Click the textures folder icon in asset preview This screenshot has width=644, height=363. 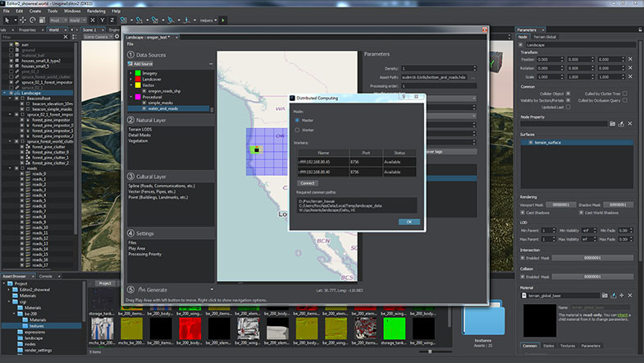click(x=483, y=319)
